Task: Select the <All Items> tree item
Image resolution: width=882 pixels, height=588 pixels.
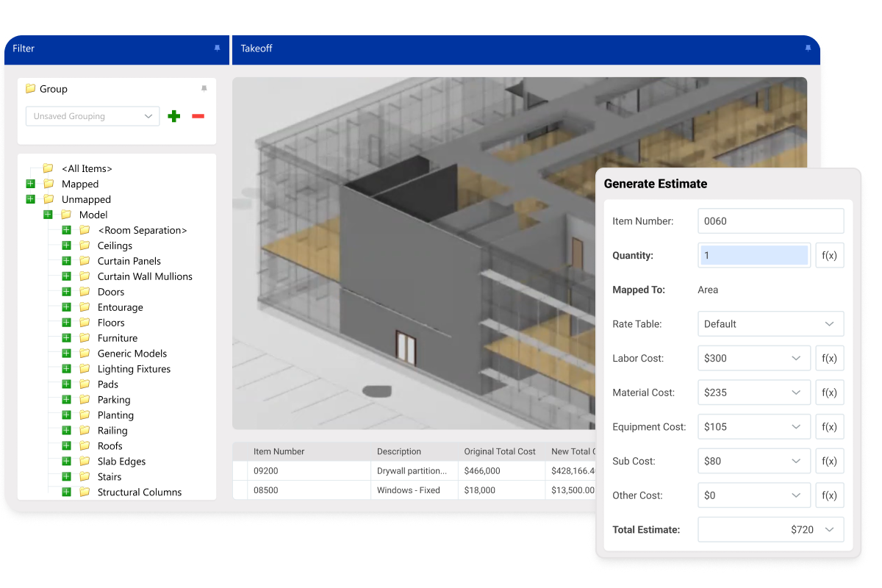Action: pyautogui.click(x=87, y=168)
